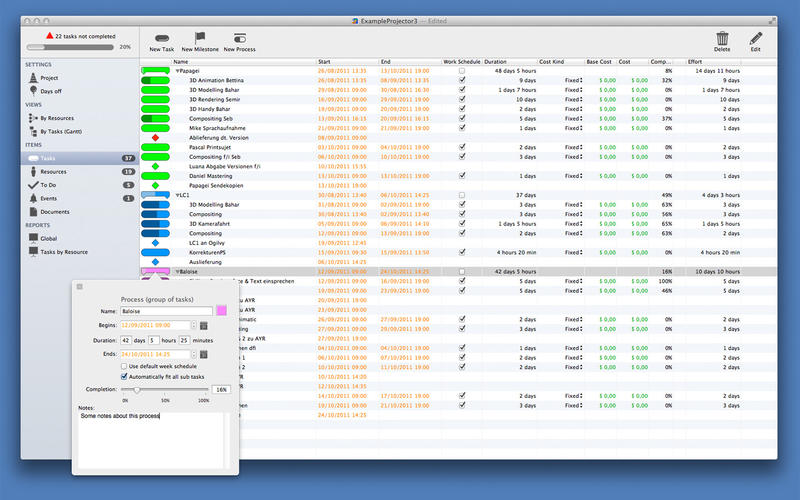This screenshot has width=800, height=500.
Task: Toggle Work Schedule for KorrekturenPS row
Action: click(462, 252)
